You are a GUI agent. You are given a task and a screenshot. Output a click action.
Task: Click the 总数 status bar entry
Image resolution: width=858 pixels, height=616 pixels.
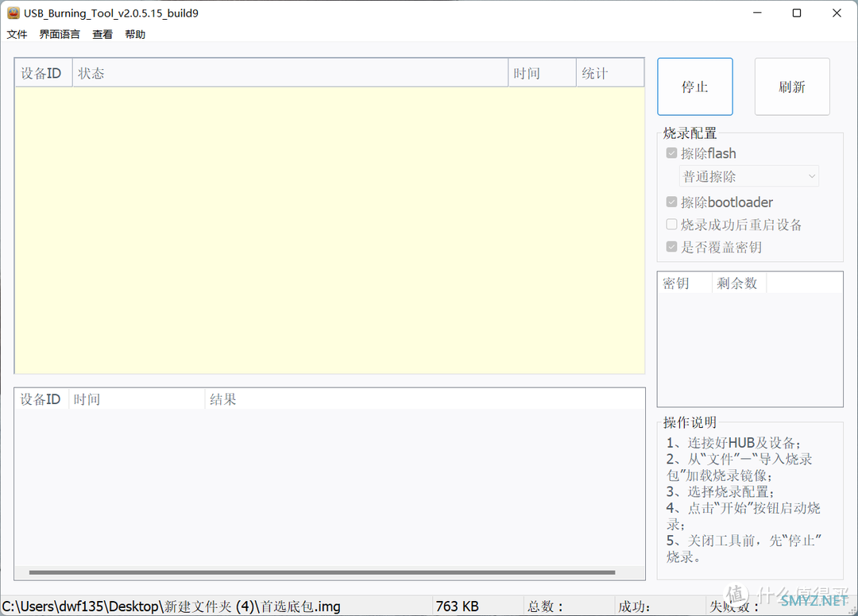(x=546, y=606)
